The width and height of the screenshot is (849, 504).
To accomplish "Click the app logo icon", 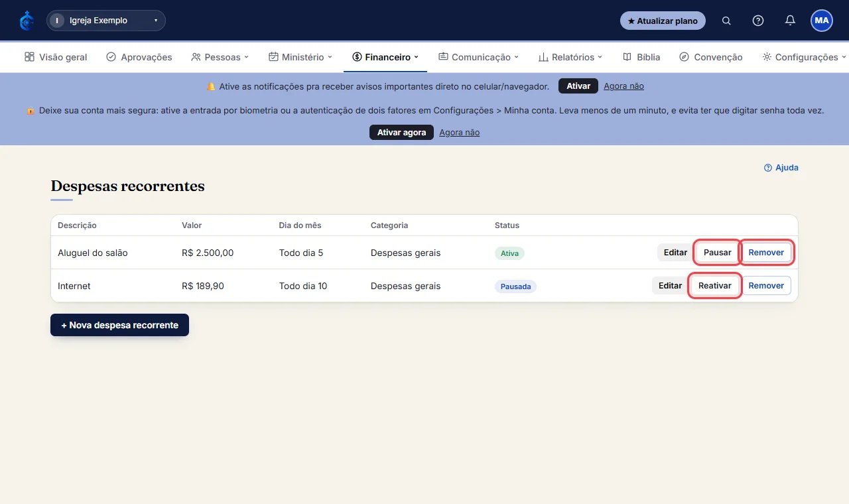I will [27, 21].
